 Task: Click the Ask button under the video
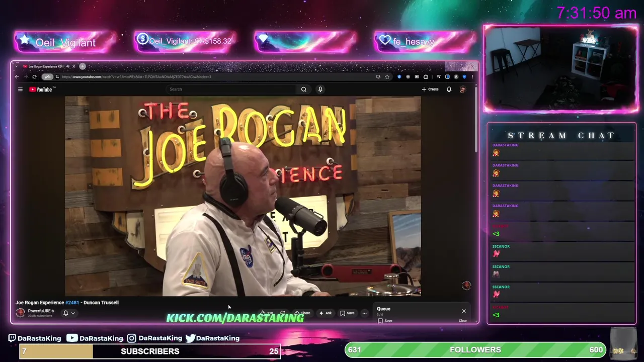(x=326, y=313)
